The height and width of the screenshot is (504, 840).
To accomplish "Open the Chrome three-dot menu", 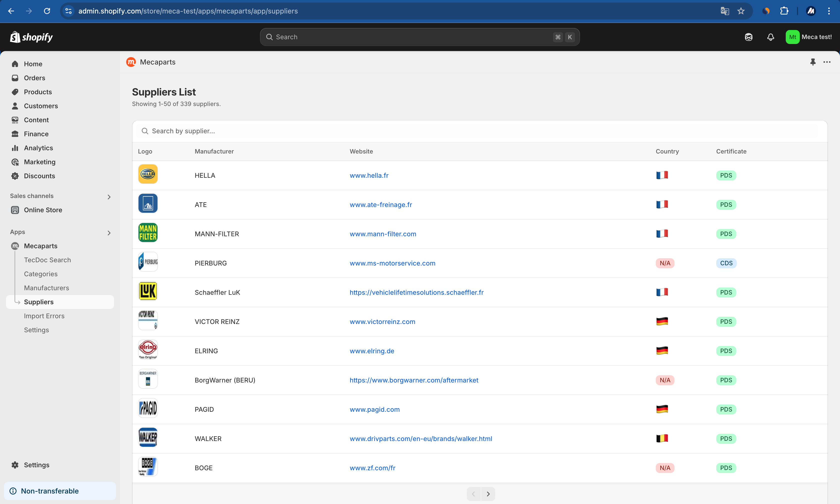I will pos(829,11).
